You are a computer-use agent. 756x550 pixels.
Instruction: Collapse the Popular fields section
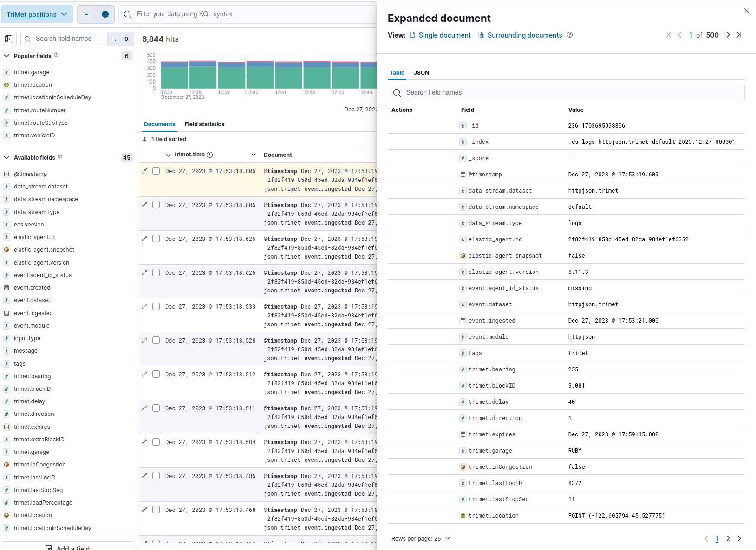pyautogui.click(x=7, y=56)
